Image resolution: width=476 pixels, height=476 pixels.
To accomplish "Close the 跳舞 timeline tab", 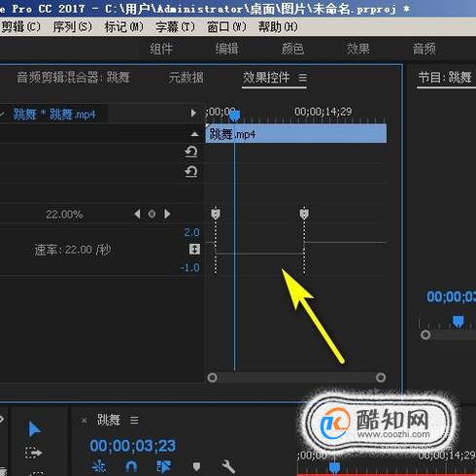I will point(84,421).
